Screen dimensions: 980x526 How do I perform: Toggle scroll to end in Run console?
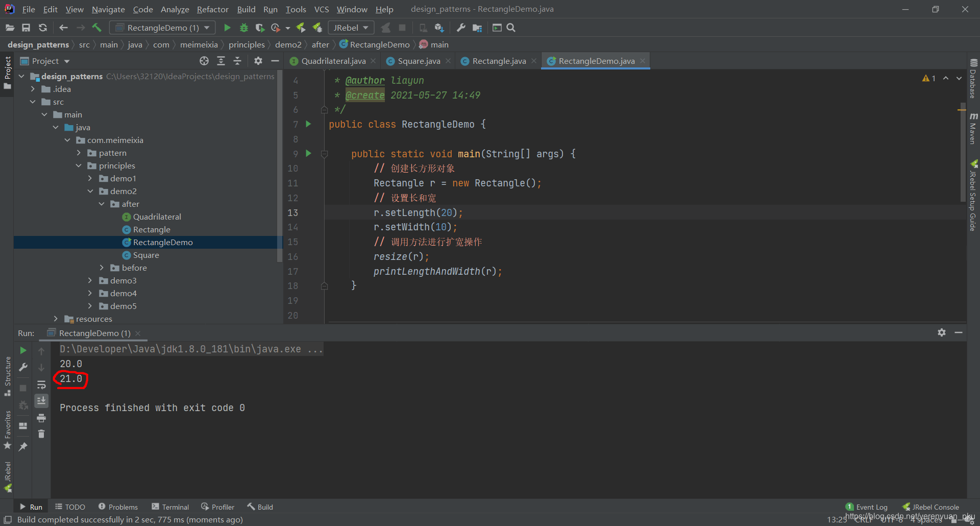click(41, 401)
